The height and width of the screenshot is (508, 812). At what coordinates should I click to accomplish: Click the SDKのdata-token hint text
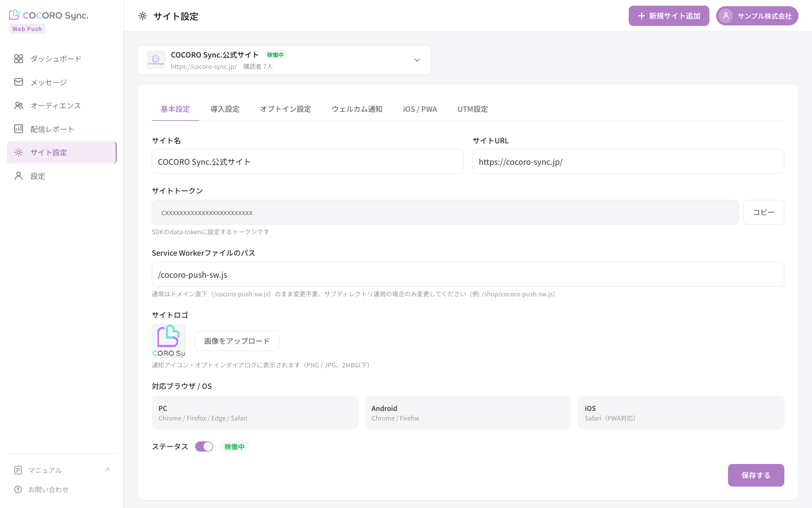(210, 232)
